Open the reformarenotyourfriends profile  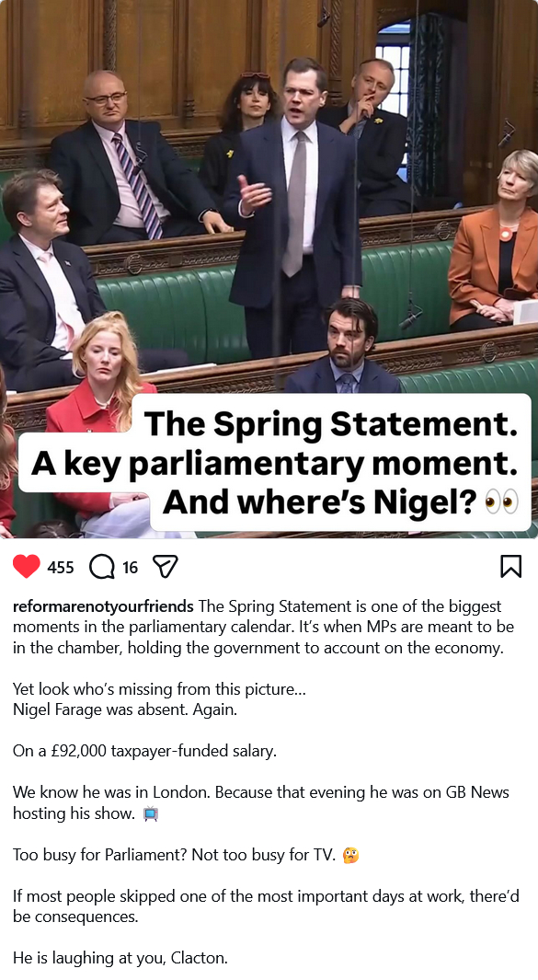pos(103,606)
